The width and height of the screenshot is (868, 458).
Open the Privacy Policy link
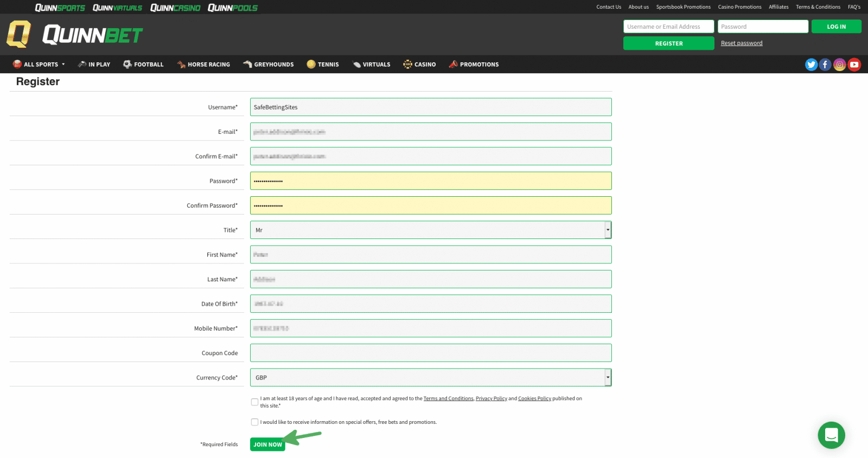[x=492, y=398]
